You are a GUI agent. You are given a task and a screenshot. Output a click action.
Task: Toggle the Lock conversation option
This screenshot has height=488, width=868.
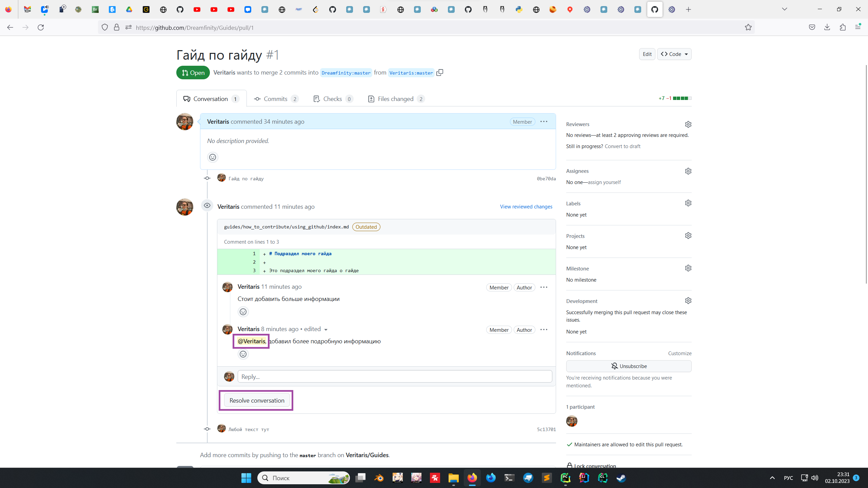pyautogui.click(x=595, y=466)
